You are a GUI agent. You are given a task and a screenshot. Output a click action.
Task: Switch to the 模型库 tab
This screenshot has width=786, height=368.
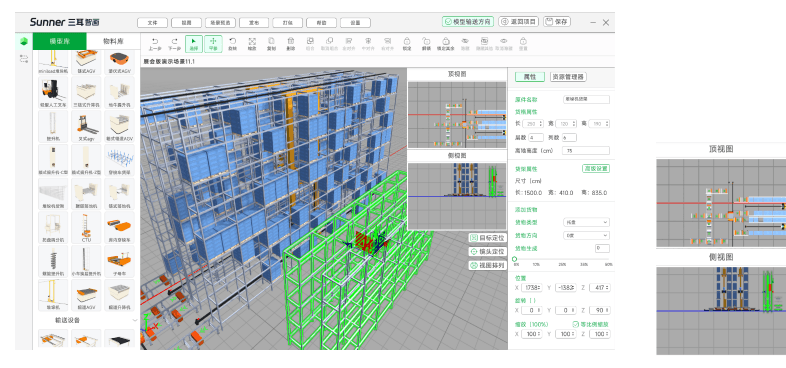tap(59, 42)
